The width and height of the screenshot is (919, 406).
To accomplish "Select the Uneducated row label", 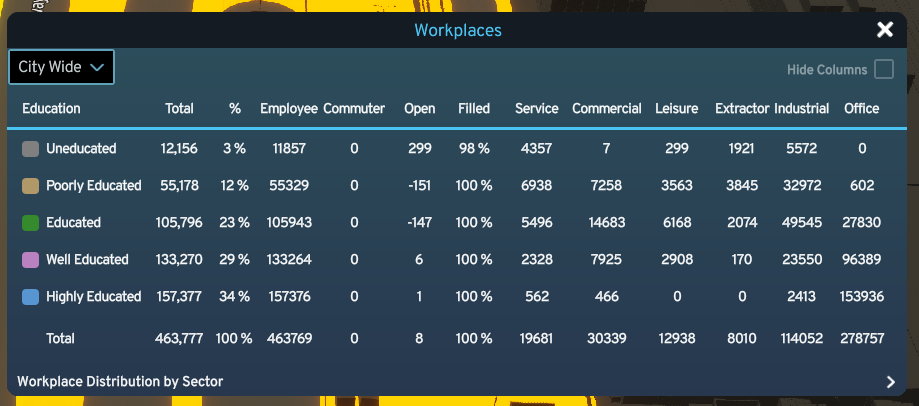I will tap(81, 149).
